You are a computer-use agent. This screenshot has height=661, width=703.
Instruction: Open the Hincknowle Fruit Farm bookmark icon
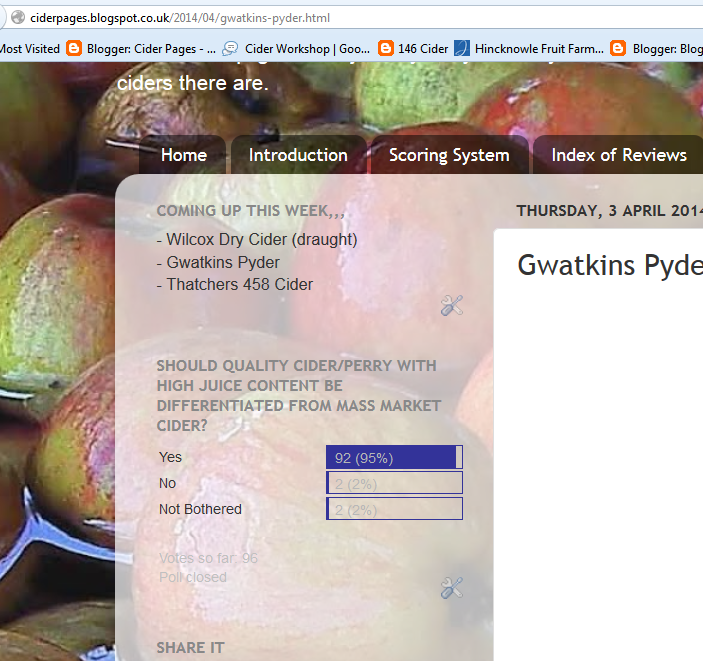point(462,48)
